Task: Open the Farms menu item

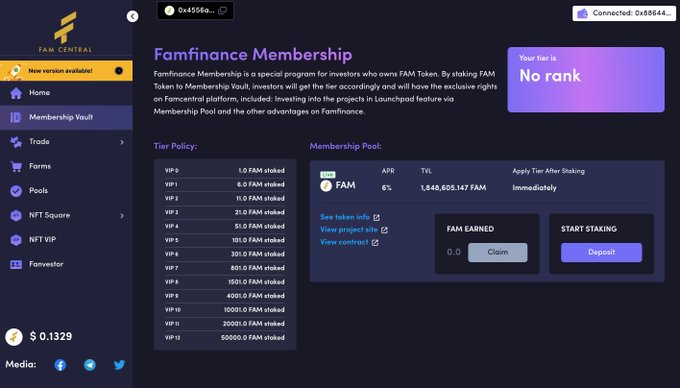Action: click(66, 166)
